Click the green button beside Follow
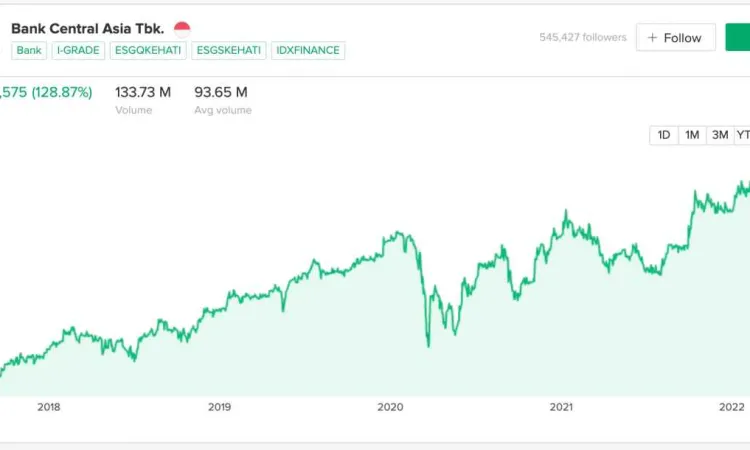 738,37
